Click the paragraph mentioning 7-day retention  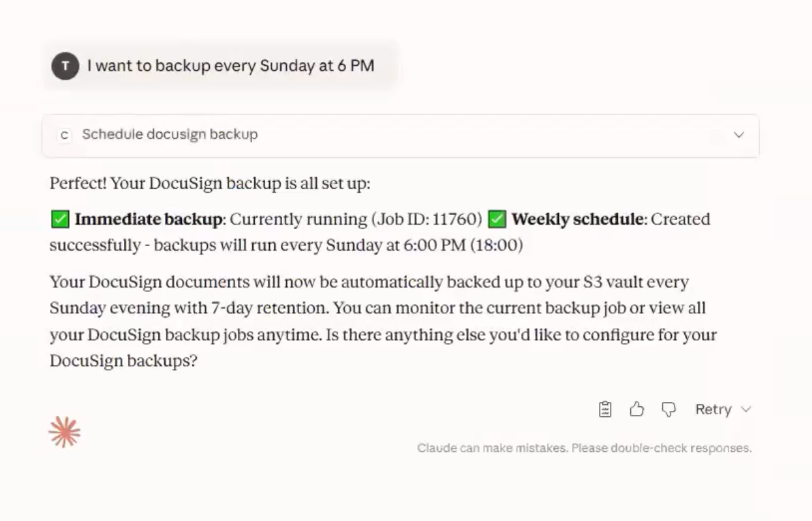383,321
